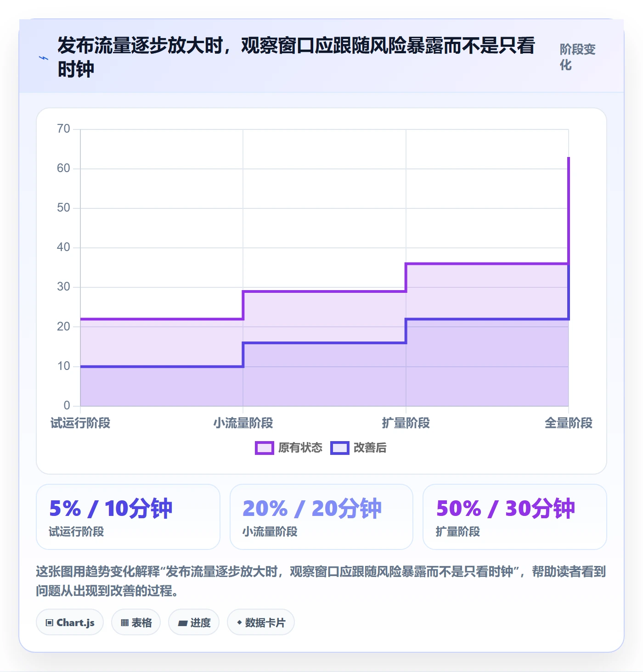Screen dimensions: 643x672
Task: Click 扩量阶段 caption under 50% card
Action: click(x=458, y=532)
